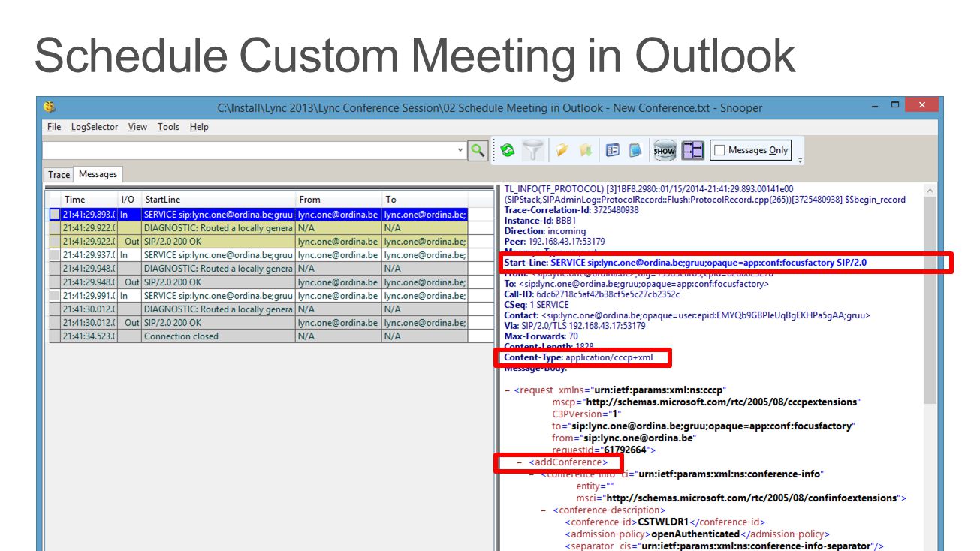The width and height of the screenshot is (980, 551).
Task: Click the C3PVersion="1" attribute
Action: (x=587, y=414)
